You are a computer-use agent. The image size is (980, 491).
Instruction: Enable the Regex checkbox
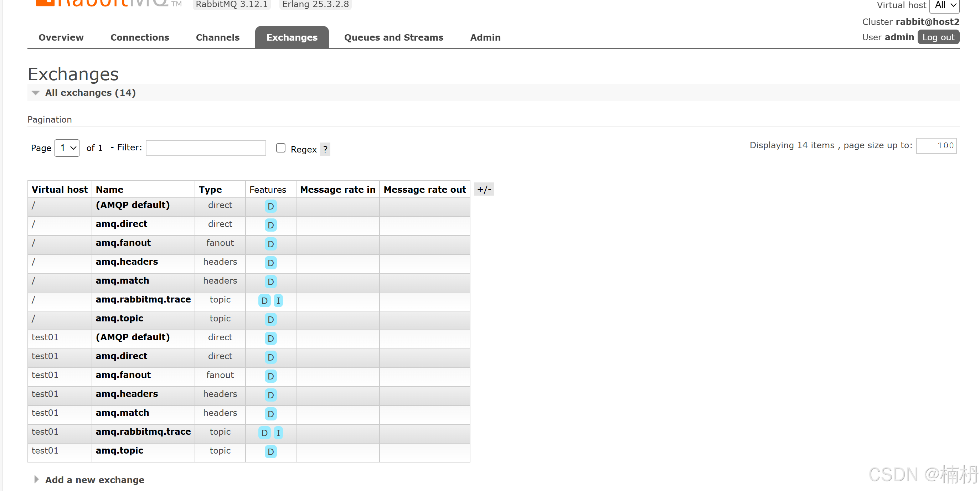tap(281, 148)
